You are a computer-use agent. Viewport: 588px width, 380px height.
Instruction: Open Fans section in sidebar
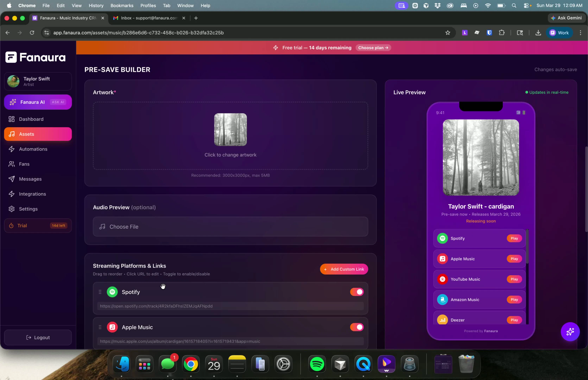pos(38,164)
